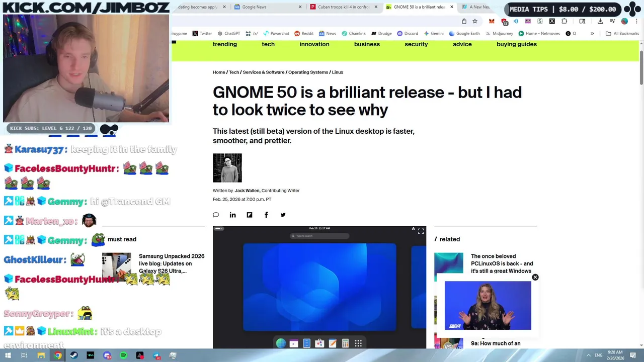Open the Twitter bookmark

[x=202, y=34]
